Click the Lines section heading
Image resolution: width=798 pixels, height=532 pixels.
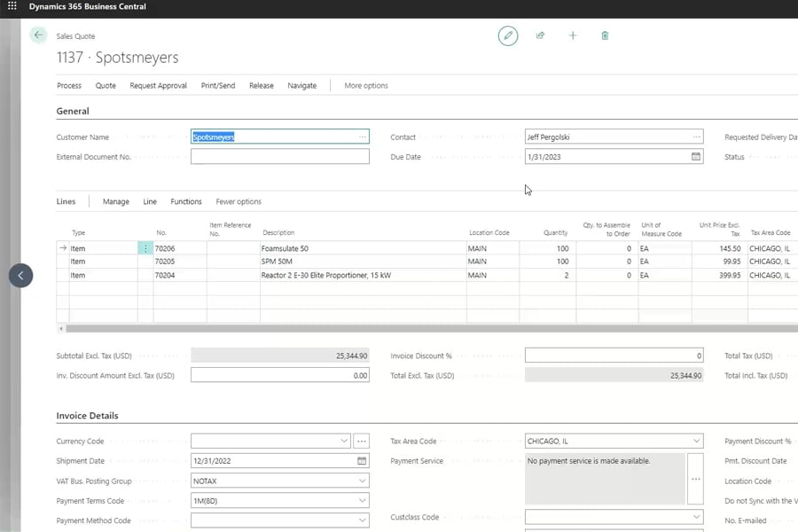(66, 201)
